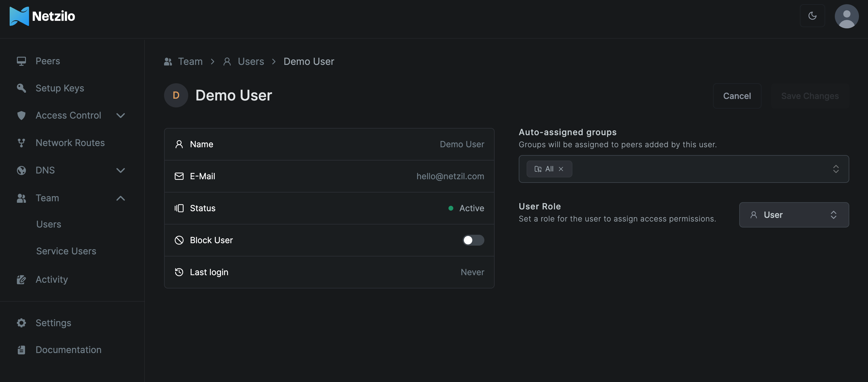Expand the Access Control chevron
868x382 pixels.
point(121,116)
